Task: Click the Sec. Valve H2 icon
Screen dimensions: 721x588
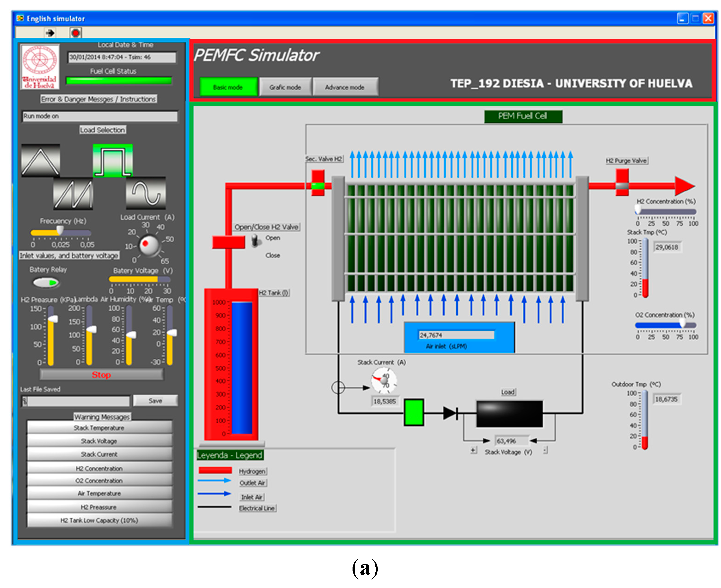Action: point(318,183)
